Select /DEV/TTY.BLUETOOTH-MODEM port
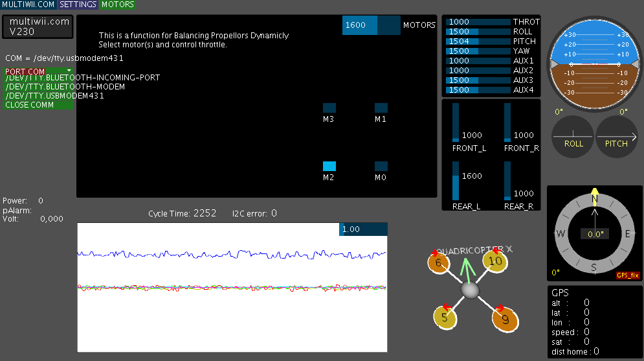 point(65,87)
